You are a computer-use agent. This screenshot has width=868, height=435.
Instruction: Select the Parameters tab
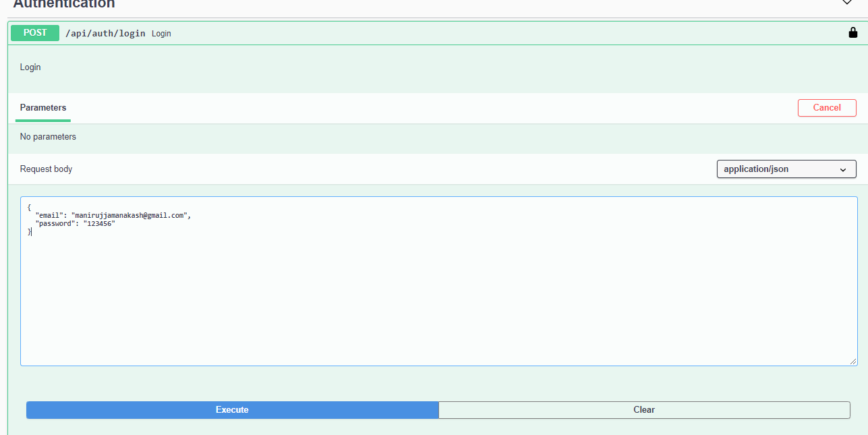pyautogui.click(x=43, y=108)
